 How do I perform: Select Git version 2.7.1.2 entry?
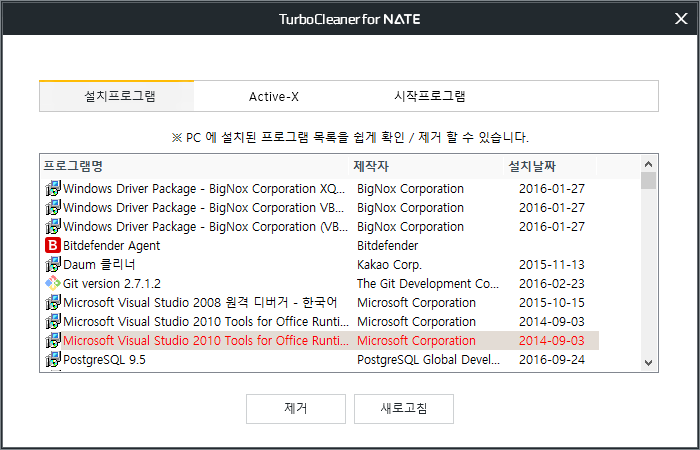pos(112,283)
